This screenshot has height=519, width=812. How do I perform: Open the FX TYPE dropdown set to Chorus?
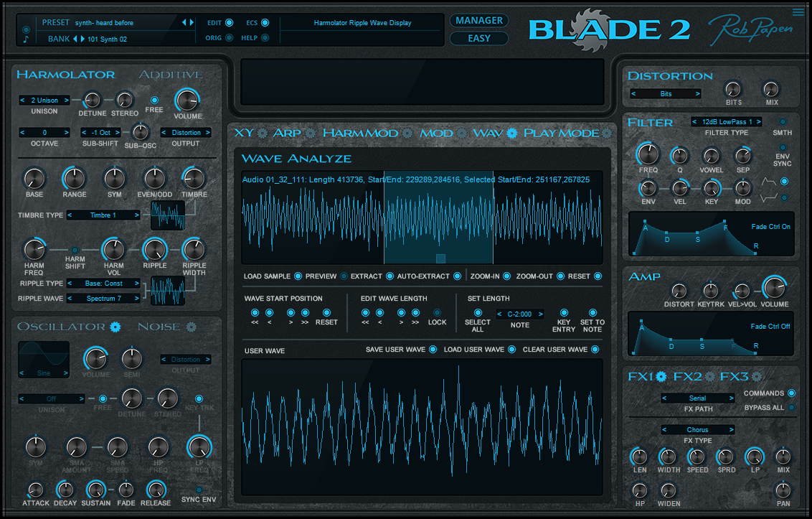697,429
